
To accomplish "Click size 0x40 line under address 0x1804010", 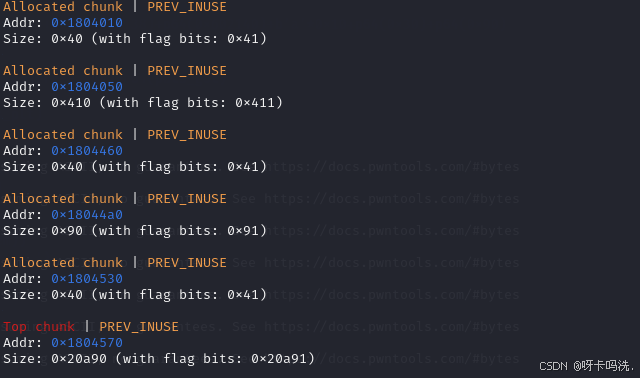I will point(135,39).
